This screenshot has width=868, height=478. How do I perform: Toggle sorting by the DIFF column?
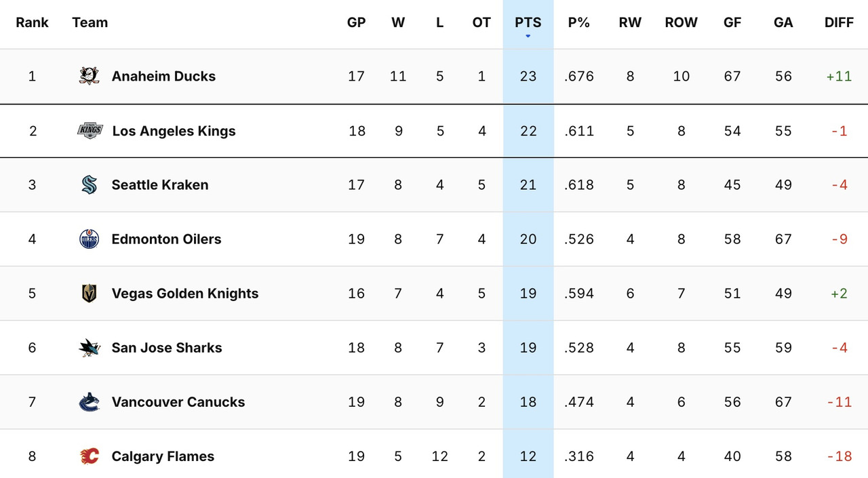pyautogui.click(x=839, y=22)
